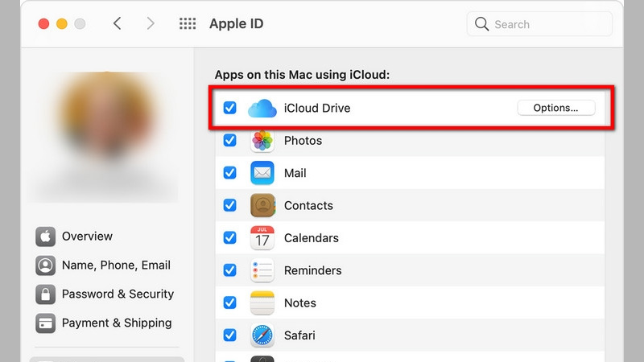644x362 pixels.
Task: Click the iCloud Drive label
Action: (x=317, y=109)
